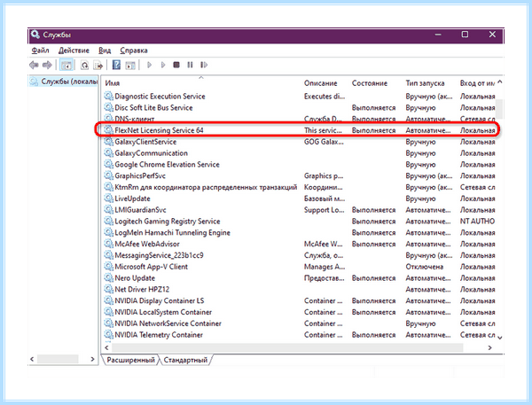The image size is (532, 405).
Task: Click tree pane scroll right arrow
Action: coord(92,359)
